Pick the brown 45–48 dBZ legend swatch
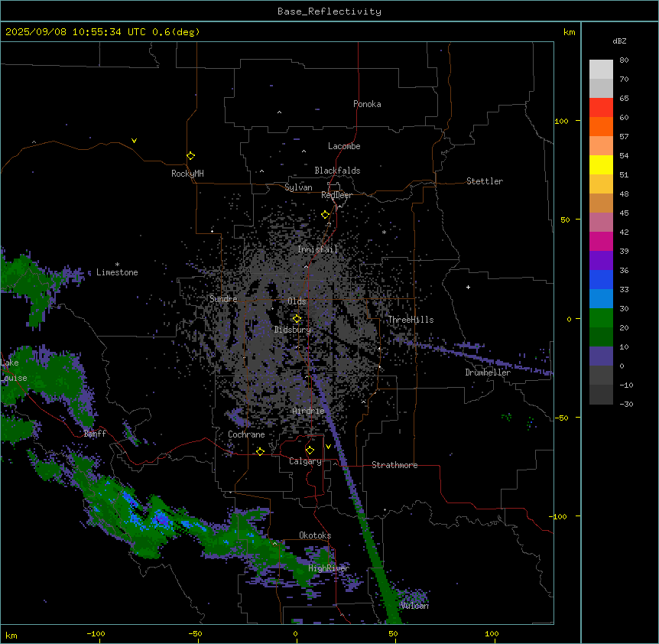This screenshot has width=659, height=644. 601,203
